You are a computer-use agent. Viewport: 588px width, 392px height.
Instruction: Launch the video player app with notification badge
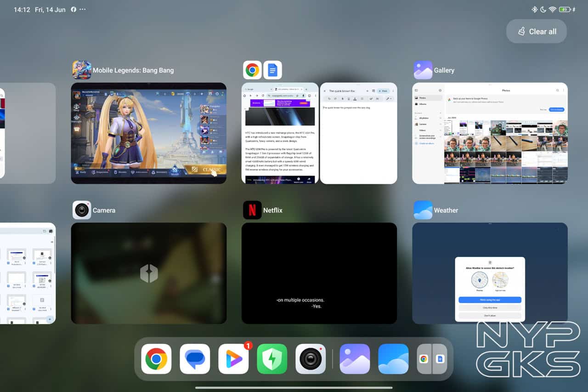click(x=233, y=359)
